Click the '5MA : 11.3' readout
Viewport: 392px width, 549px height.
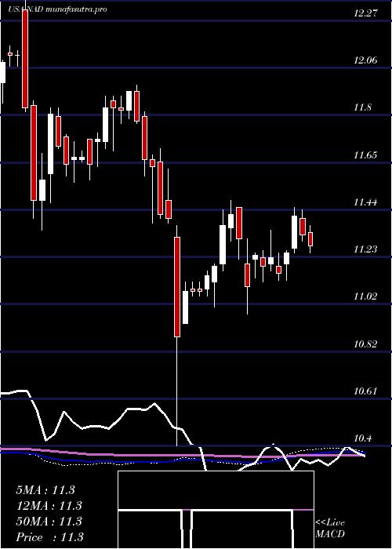[45, 490]
